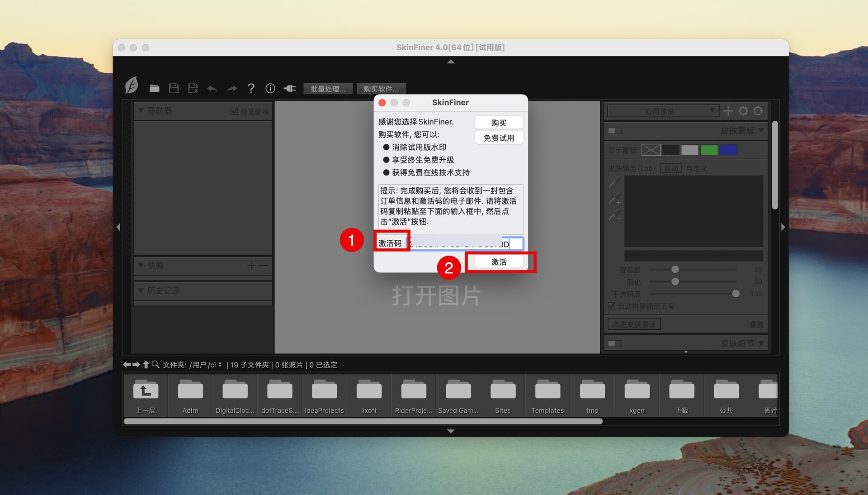Select the subtract-color eyedropper tool

(x=615, y=214)
